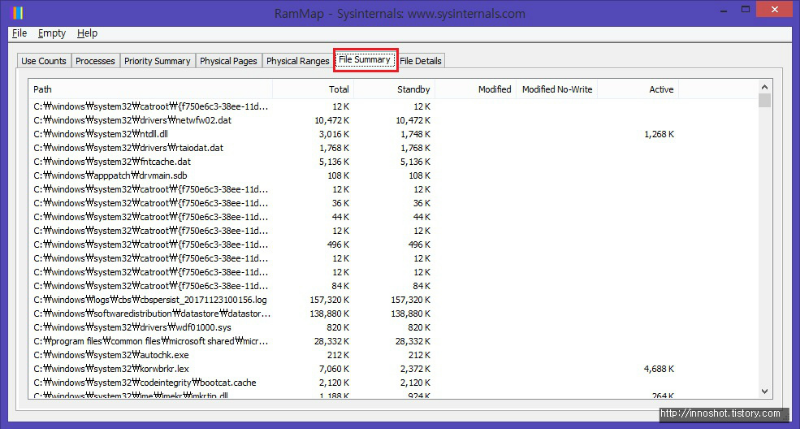Select the drvmain.sdb file row

(393, 175)
